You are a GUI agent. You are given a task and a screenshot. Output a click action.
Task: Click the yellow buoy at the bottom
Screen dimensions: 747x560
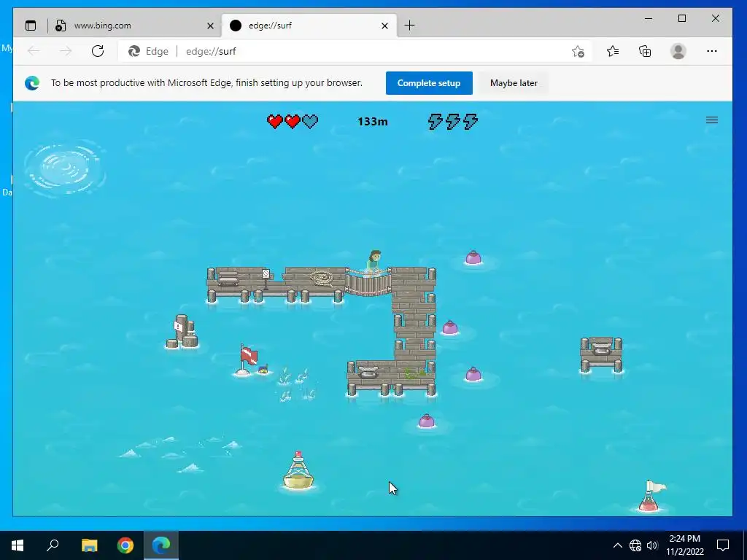pos(298,470)
